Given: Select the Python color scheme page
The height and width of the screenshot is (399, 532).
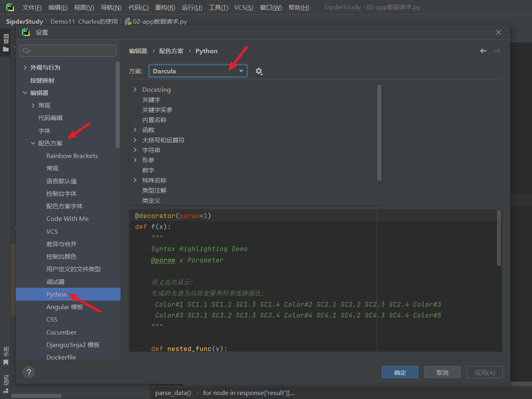Looking at the screenshot, I should point(68,294).
